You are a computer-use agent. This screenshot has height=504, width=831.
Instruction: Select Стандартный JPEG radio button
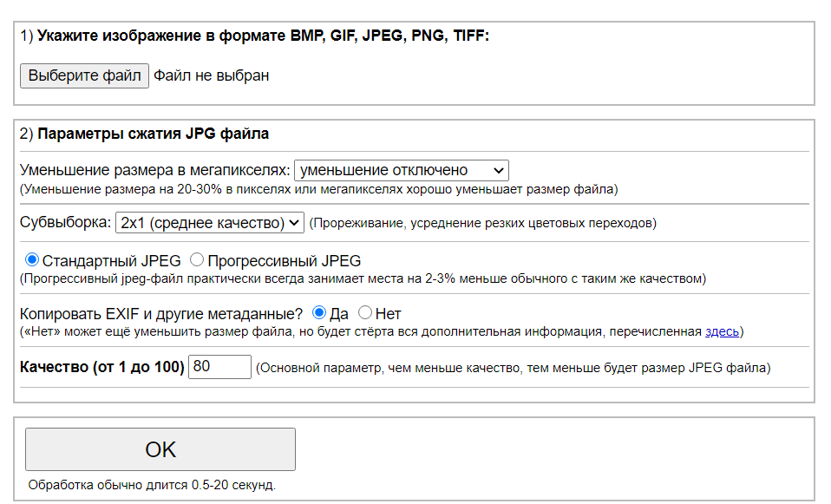tap(32, 259)
